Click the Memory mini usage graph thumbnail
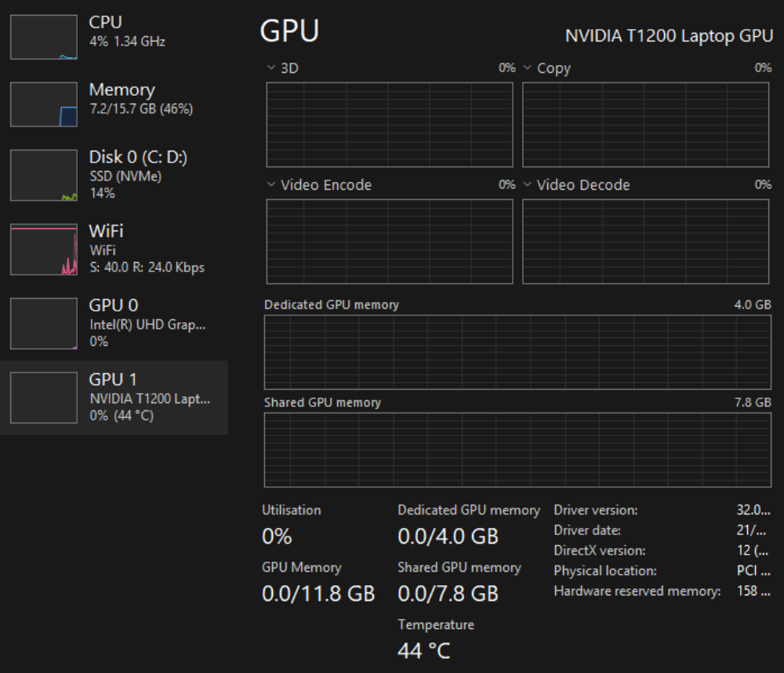This screenshot has height=673, width=784. point(44,104)
